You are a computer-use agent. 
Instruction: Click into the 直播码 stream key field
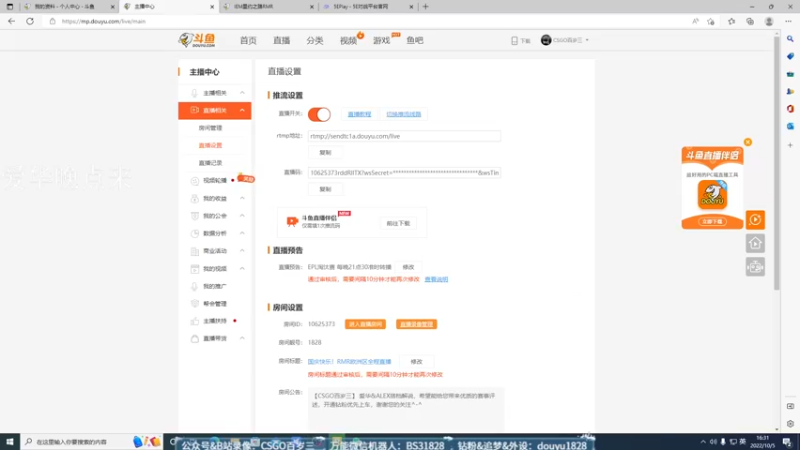pyautogui.click(x=404, y=173)
